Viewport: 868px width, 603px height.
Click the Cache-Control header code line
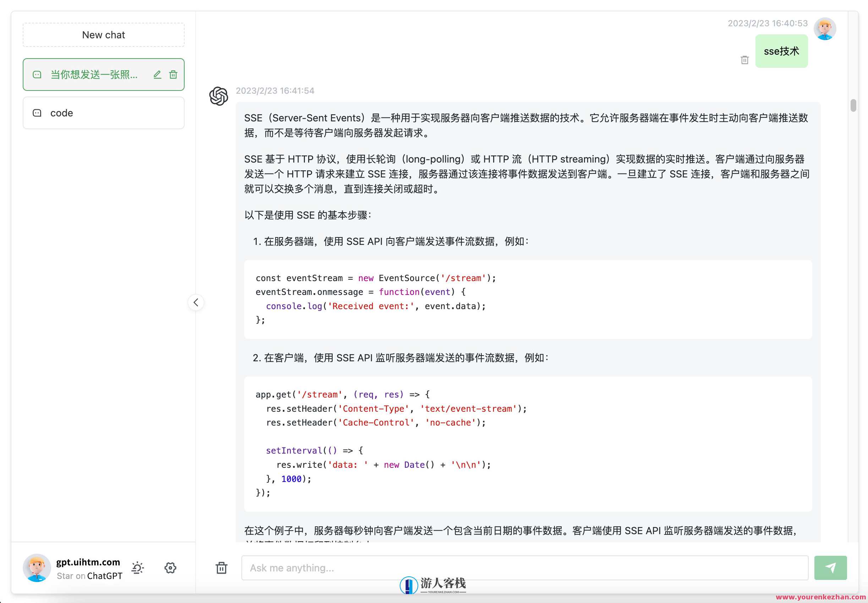click(376, 422)
